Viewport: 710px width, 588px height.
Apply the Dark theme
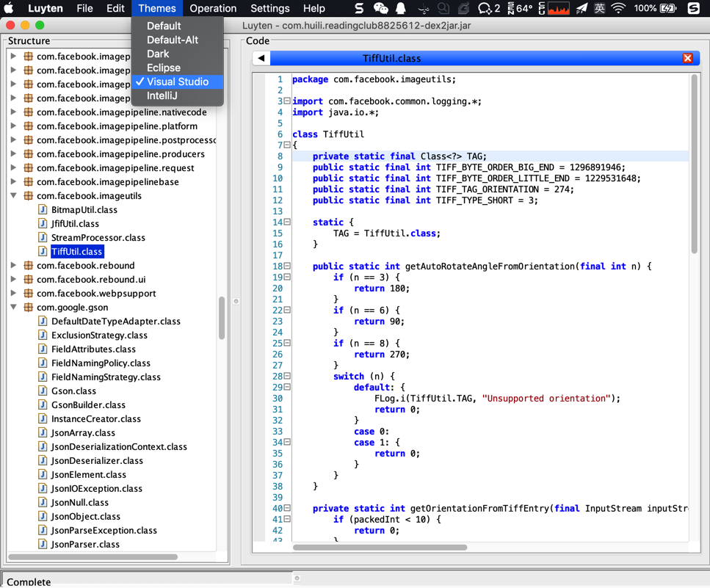point(178,54)
